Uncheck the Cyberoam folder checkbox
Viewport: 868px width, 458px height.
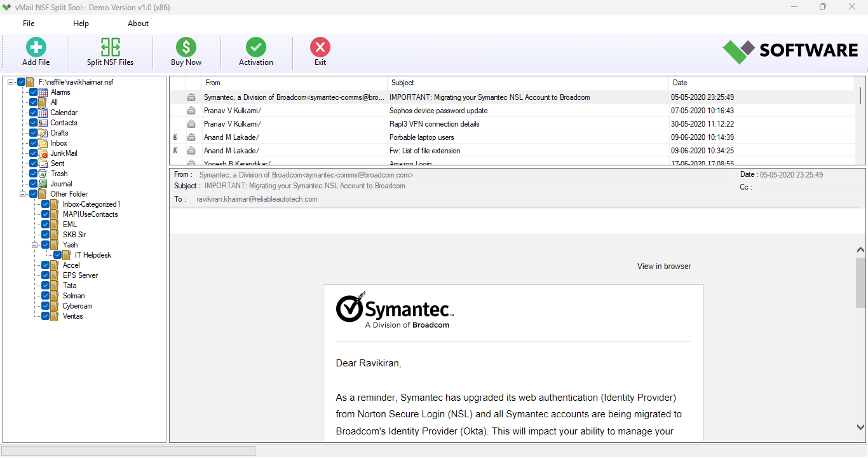(46, 306)
